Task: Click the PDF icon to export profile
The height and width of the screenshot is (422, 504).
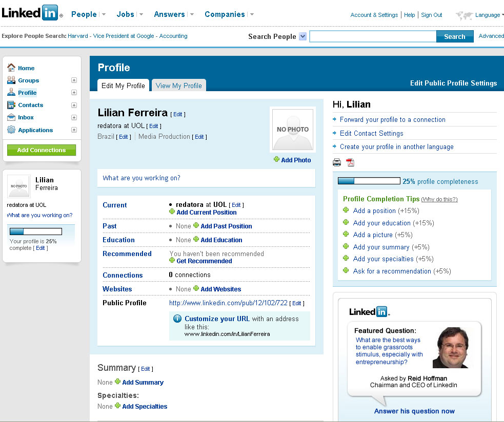Action: pos(350,162)
